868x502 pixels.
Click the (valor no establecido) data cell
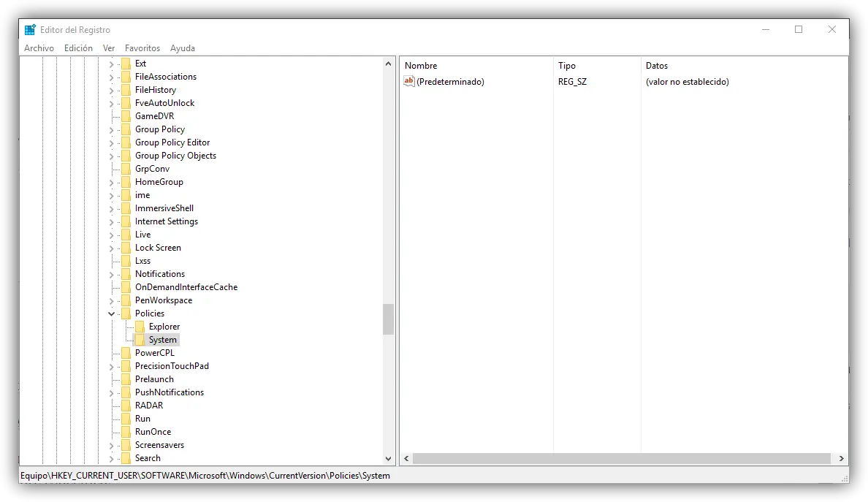point(687,82)
